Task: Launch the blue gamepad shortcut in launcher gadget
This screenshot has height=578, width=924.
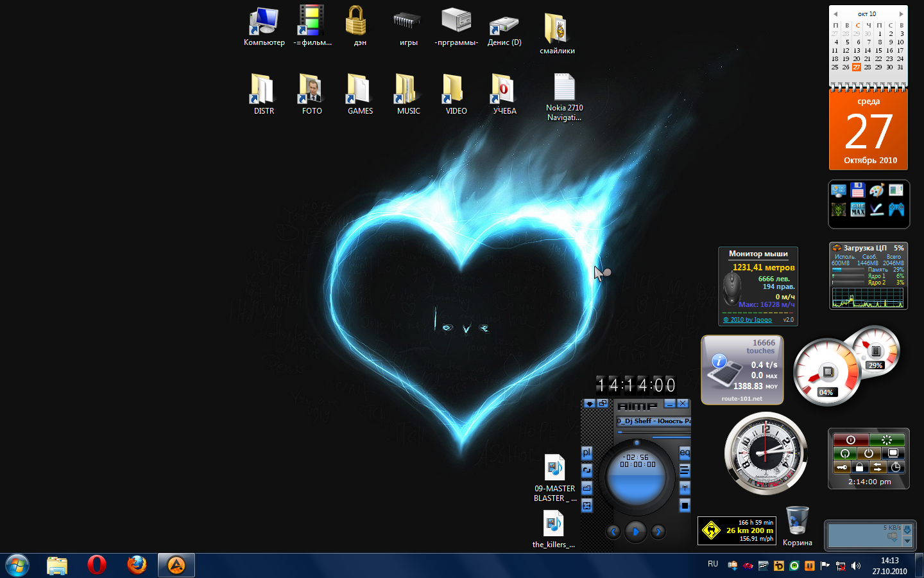Action: 896,209
